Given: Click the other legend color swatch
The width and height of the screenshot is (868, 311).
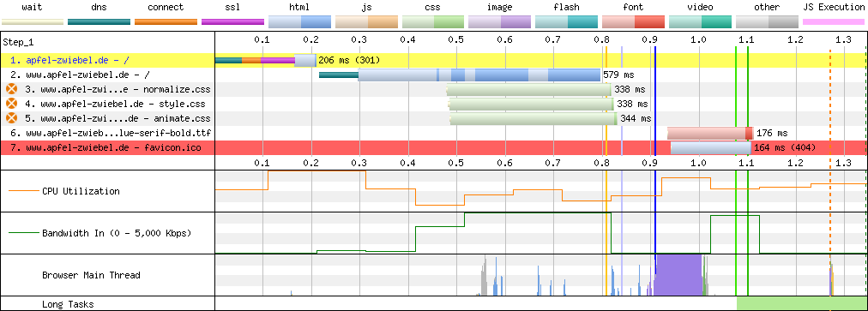Looking at the screenshot, I should pyautogui.click(x=768, y=21).
